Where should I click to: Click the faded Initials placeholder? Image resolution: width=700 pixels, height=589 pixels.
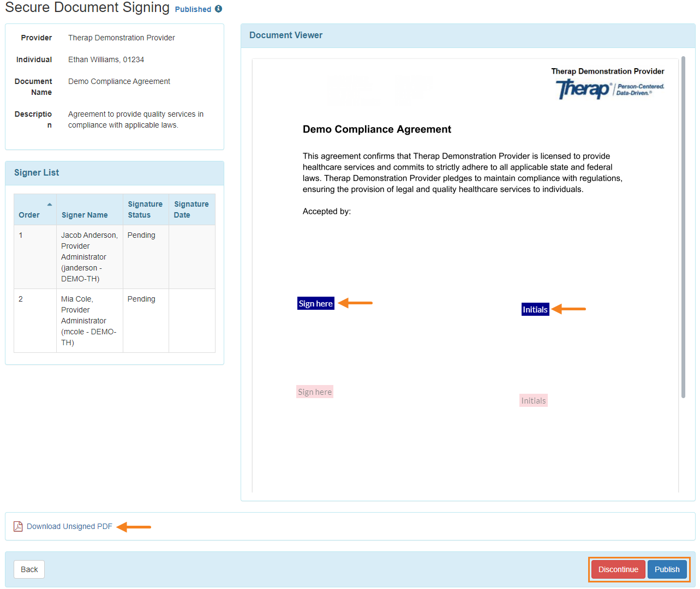point(533,400)
